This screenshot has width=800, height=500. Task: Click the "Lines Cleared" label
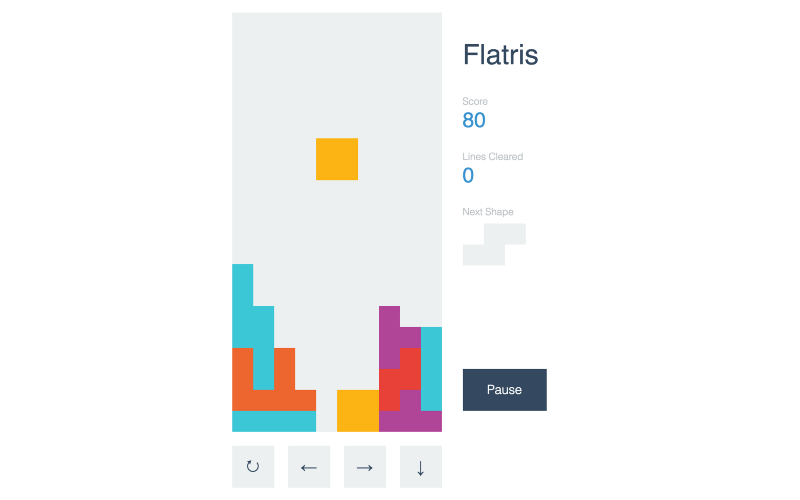[492, 157]
